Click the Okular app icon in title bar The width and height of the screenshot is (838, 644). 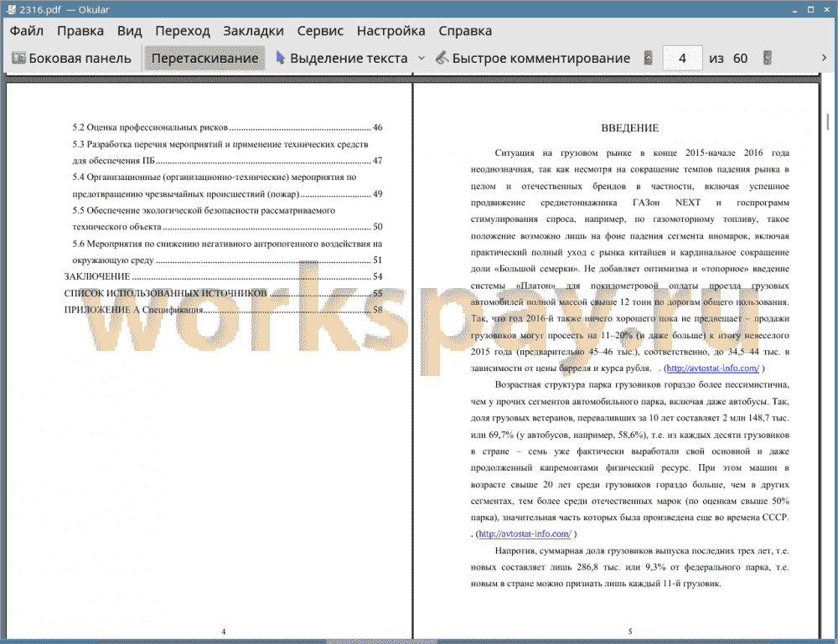[x=11, y=9]
